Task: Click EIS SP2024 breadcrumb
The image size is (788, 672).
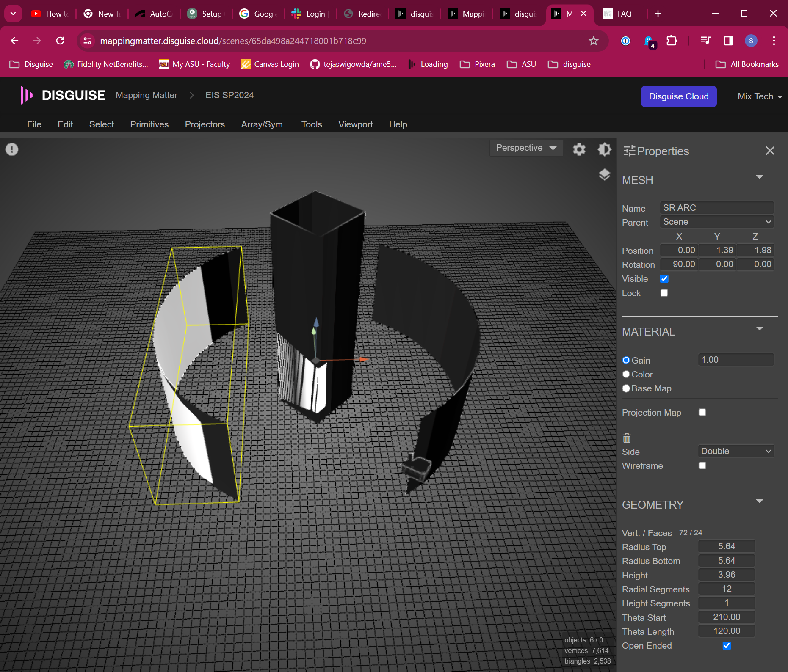Action: pos(229,95)
